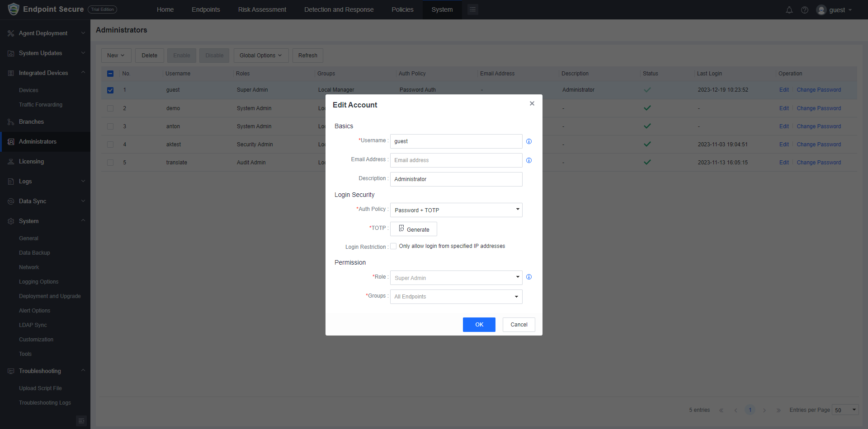868x429 pixels.
Task: Click the info icon beside Email Address field
Action: pyautogui.click(x=529, y=160)
